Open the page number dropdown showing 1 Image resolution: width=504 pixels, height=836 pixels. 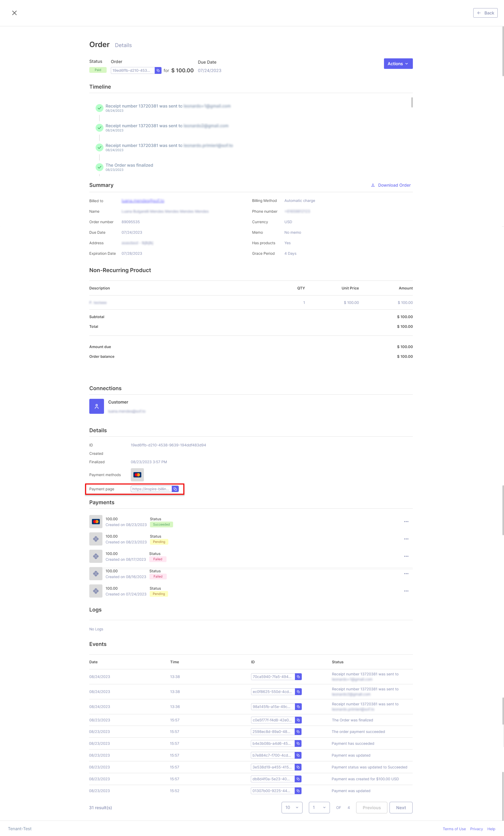pos(319,807)
